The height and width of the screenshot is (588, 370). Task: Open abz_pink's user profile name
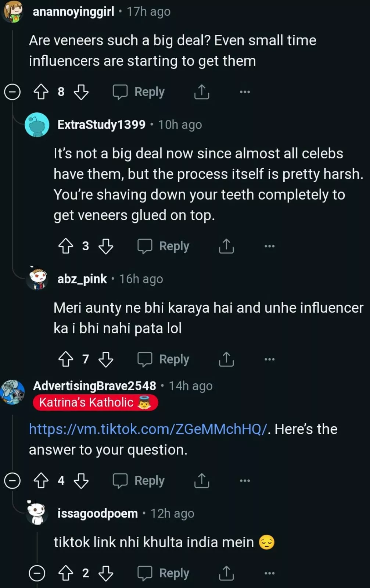[x=82, y=279]
